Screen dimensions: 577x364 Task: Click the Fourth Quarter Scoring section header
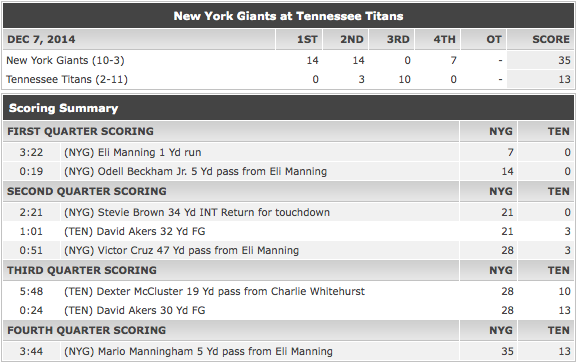click(86, 330)
